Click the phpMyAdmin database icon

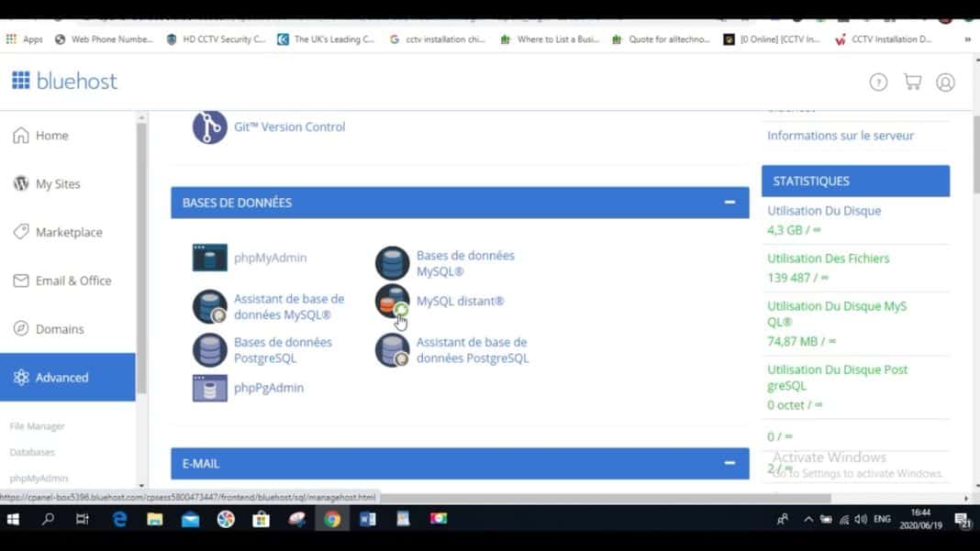point(209,258)
